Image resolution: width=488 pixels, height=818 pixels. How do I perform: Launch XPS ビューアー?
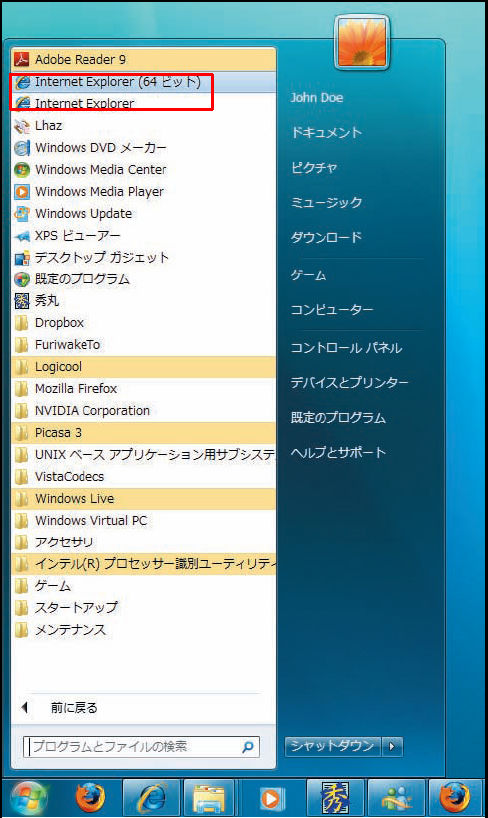[x=143, y=235]
